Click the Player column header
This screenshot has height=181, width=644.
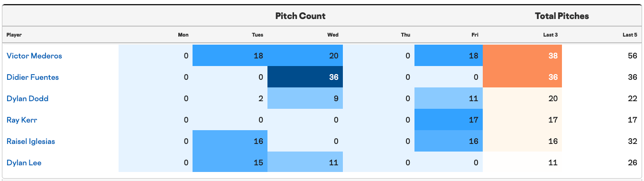point(14,35)
